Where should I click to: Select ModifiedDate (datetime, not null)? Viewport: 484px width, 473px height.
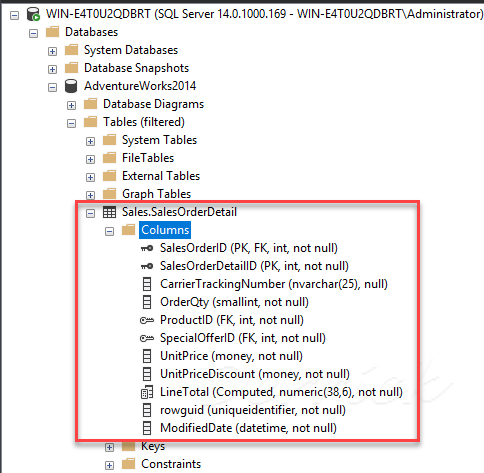[248, 428]
